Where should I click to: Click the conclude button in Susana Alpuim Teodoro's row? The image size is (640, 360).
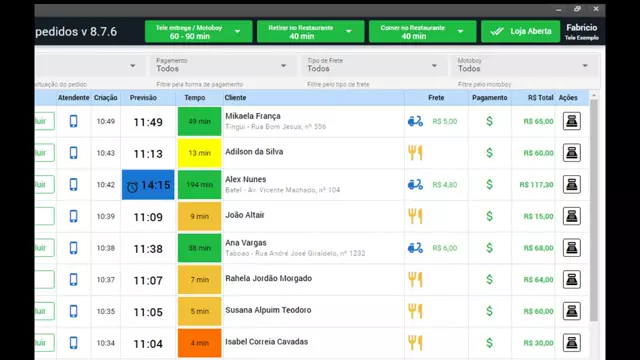44,311
